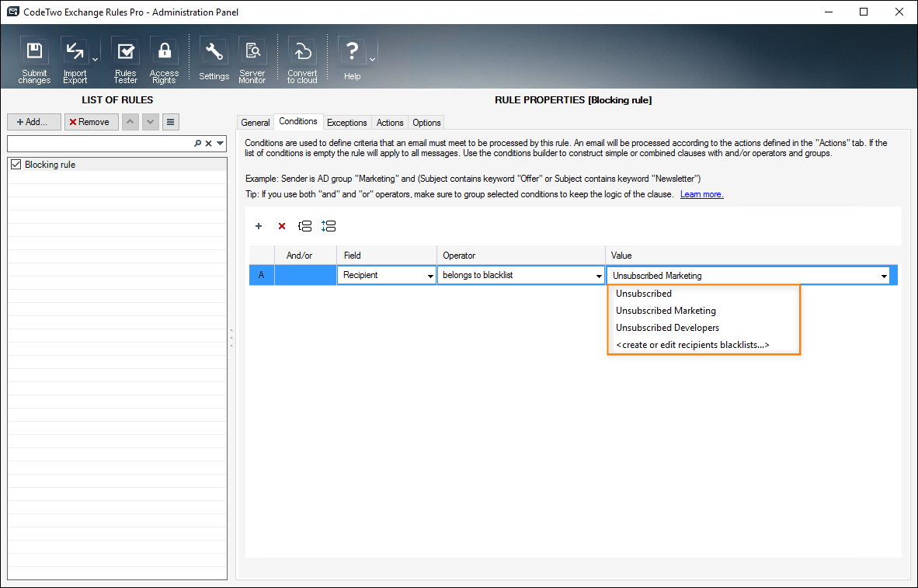Click the Convert to cloud icon
This screenshot has height=588, width=918.
302,60
